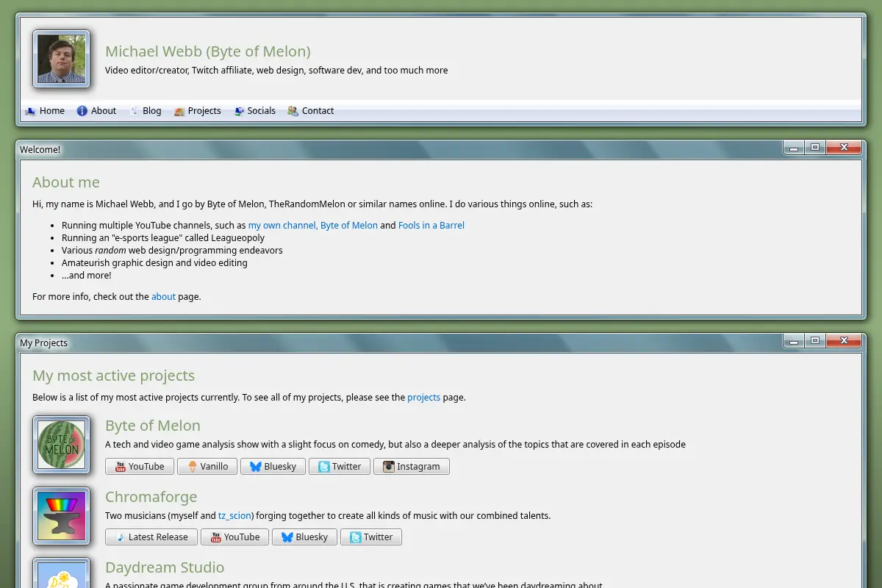The height and width of the screenshot is (588, 882).
Task: Click the Socials icon in navigation
Action: pyautogui.click(x=239, y=111)
